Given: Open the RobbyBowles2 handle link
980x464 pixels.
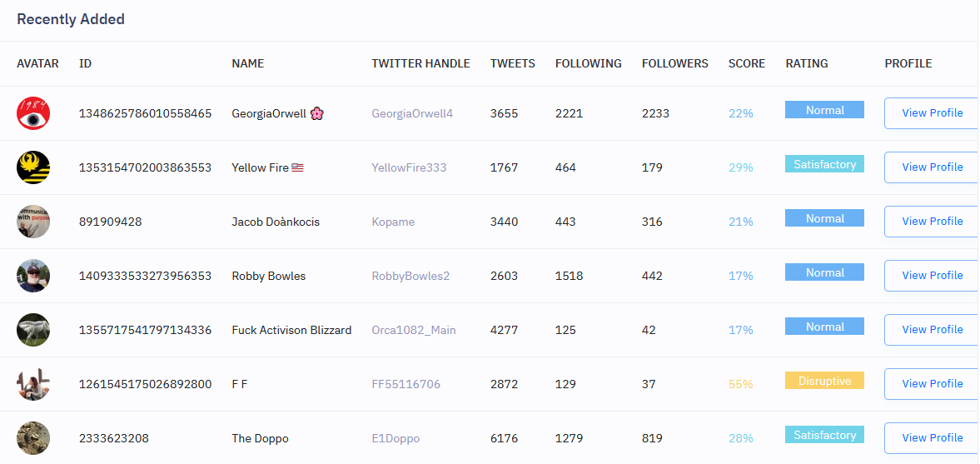Looking at the screenshot, I should tap(410, 276).
